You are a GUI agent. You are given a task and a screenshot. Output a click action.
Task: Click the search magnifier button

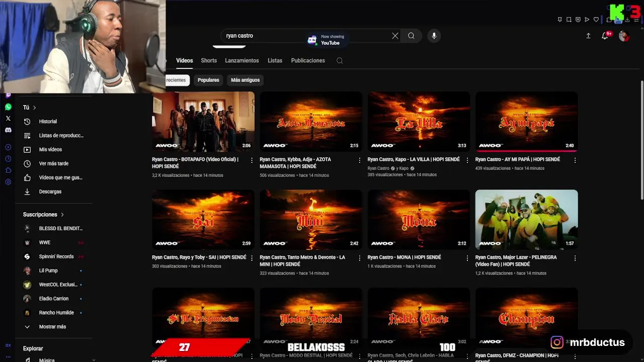click(x=411, y=36)
